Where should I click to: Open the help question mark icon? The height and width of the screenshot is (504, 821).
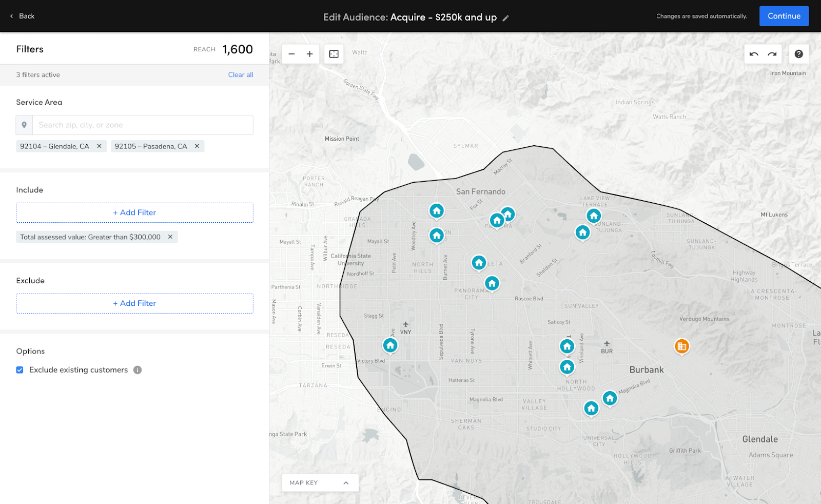(x=798, y=54)
